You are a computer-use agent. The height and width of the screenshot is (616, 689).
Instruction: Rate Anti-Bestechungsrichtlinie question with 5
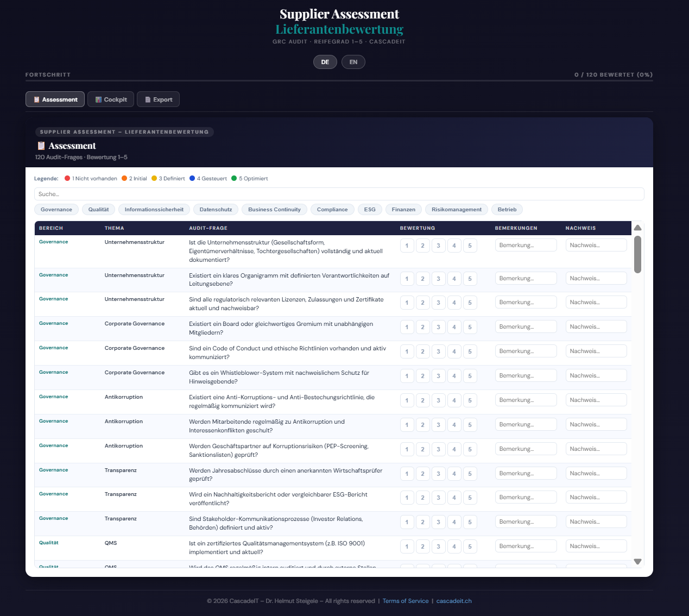[470, 400]
